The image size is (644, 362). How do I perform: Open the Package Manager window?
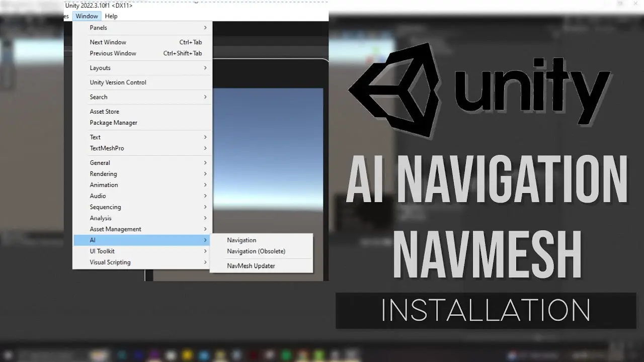[x=142, y=123]
